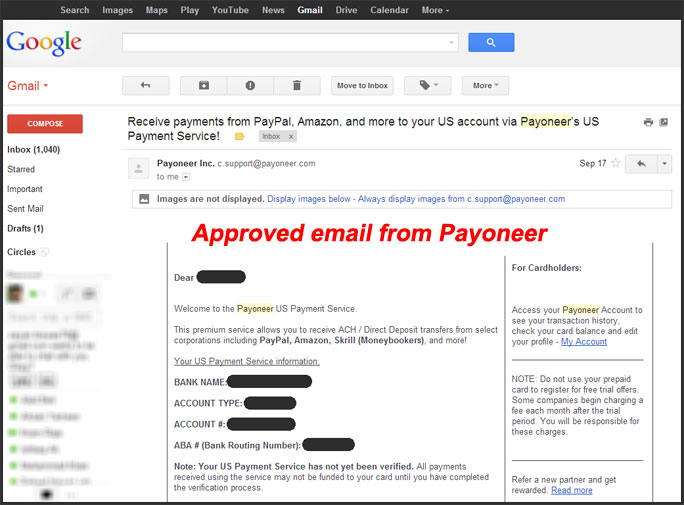Image resolution: width=684 pixels, height=505 pixels.
Task: Click the sender avatar icon
Action: coord(138,168)
